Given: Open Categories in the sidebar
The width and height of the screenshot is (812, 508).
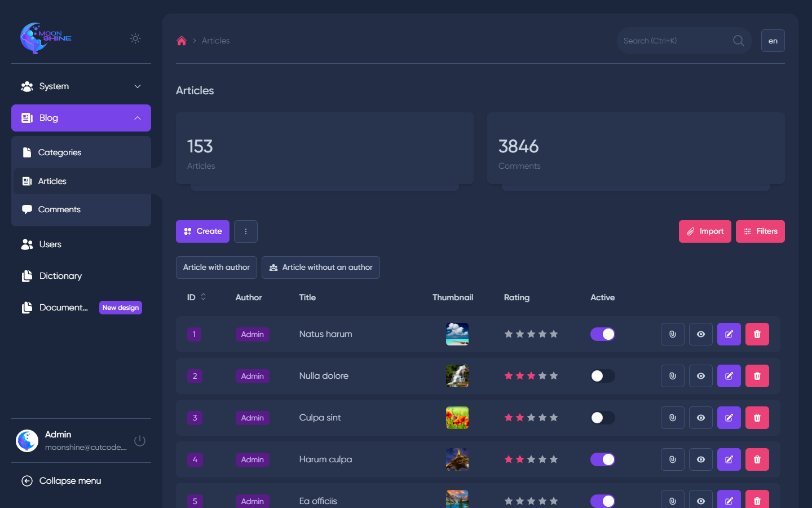Looking at the screenshot, I should (x=60, y=152).
